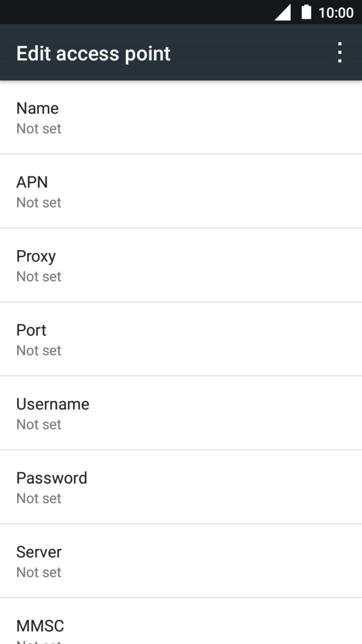Open the three-dot overflow menu

340,52
